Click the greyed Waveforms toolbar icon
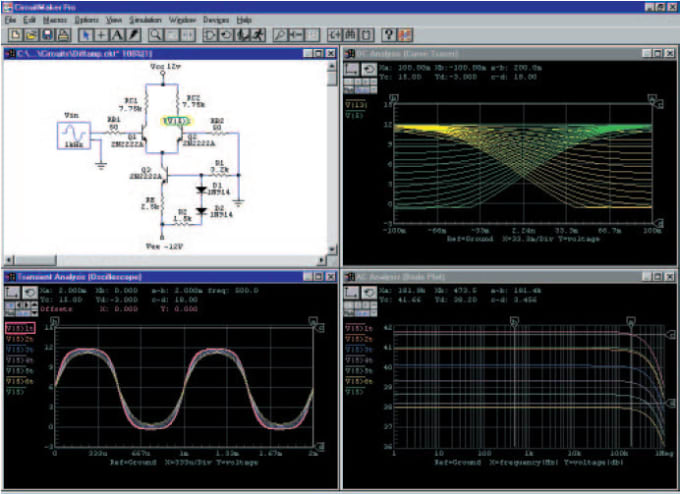This screenshot has height=494, width=680. click(x=312, y=35)
